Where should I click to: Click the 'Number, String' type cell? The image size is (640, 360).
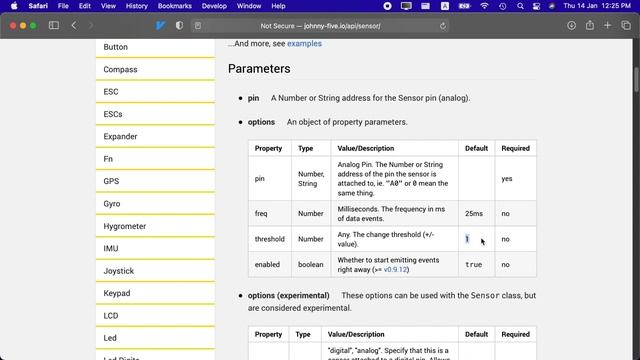tap(311, 179)
